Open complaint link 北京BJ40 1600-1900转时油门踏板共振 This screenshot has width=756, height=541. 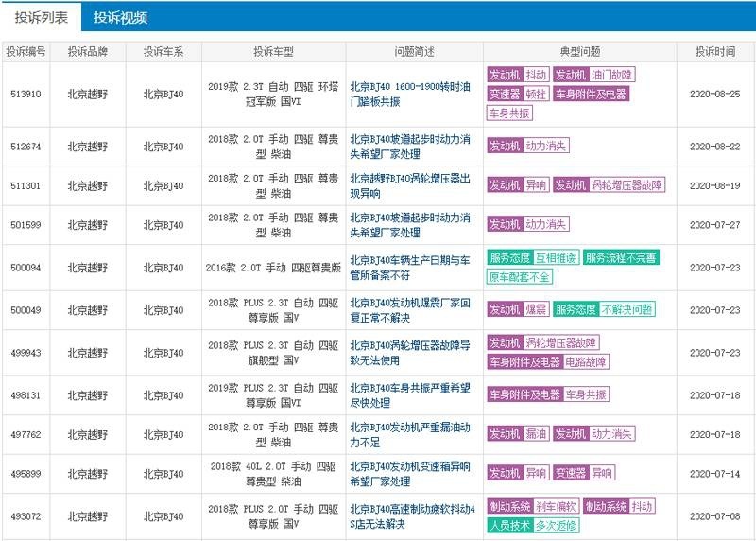(410, 95)
